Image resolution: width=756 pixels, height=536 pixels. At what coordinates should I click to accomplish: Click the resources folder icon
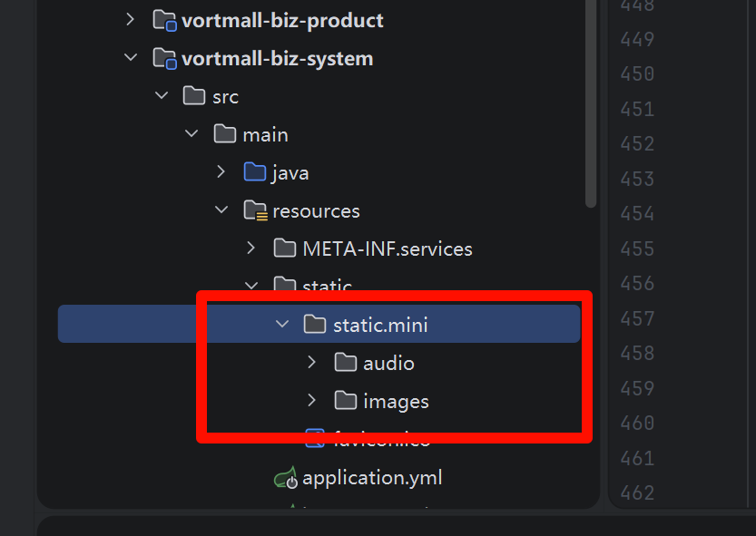[255, 211]
